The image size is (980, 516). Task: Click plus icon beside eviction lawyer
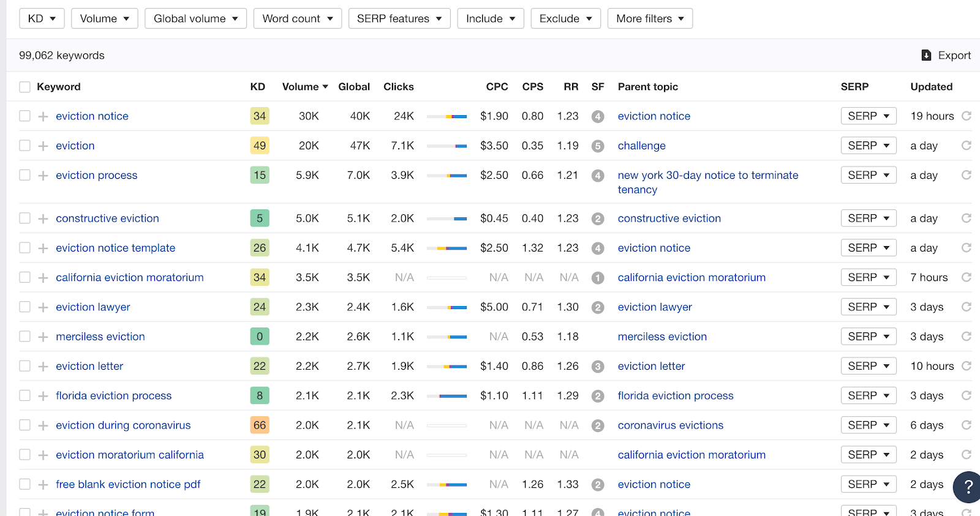point(43,307)
